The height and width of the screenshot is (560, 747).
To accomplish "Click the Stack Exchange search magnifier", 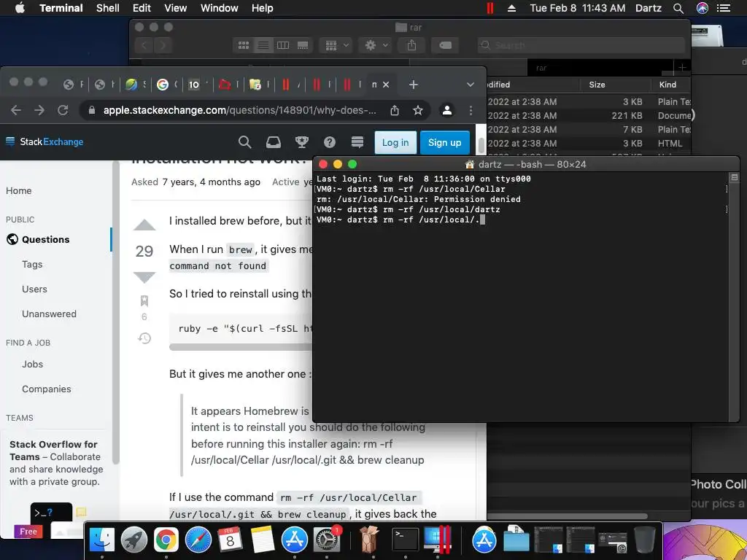I will coord(244,142).
